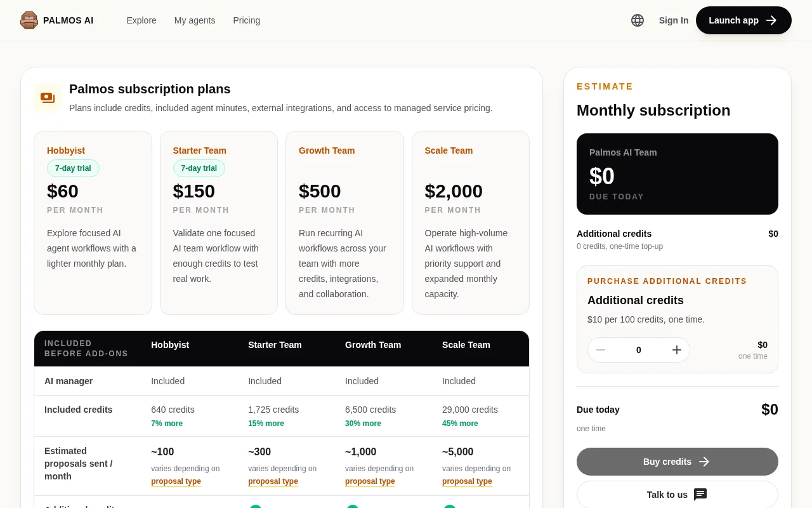Go to Pricing nav item
The height and width of the screenshot is (508, 812).
tap(247, 20)
